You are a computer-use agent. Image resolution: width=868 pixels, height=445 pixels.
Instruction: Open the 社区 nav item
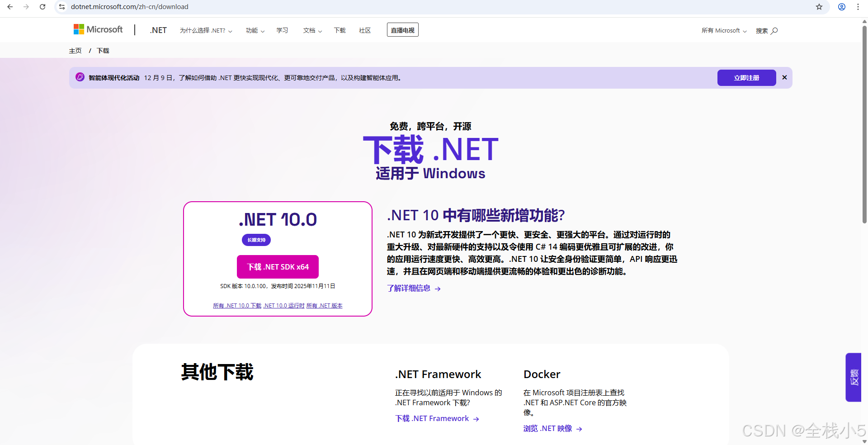(365, 30)
